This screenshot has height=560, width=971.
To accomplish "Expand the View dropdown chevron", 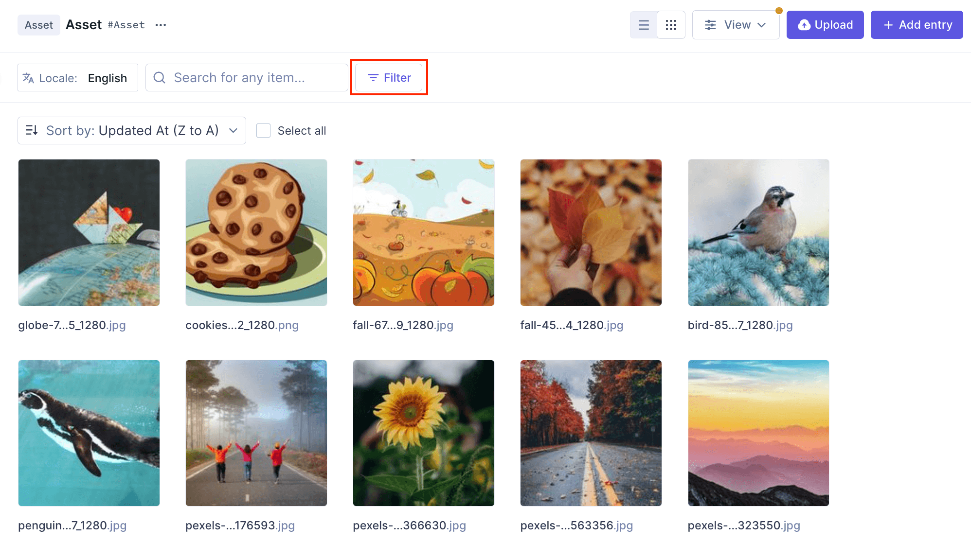I will coord(762,25).
